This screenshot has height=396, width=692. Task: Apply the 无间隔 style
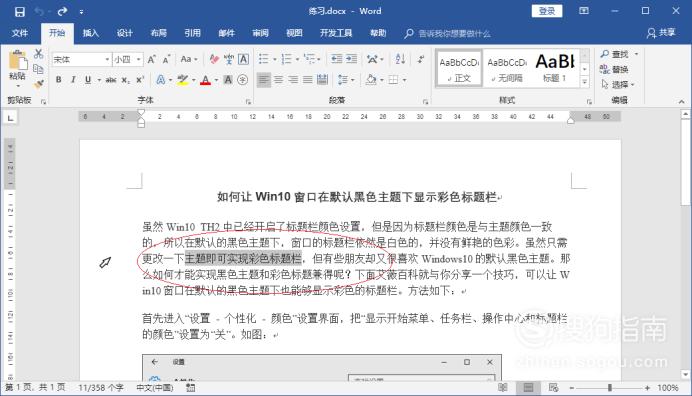point(507,68)
